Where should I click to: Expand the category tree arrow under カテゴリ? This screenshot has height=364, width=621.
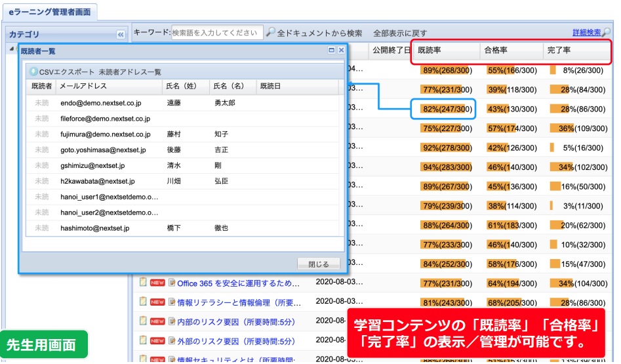tap(12, 49)
